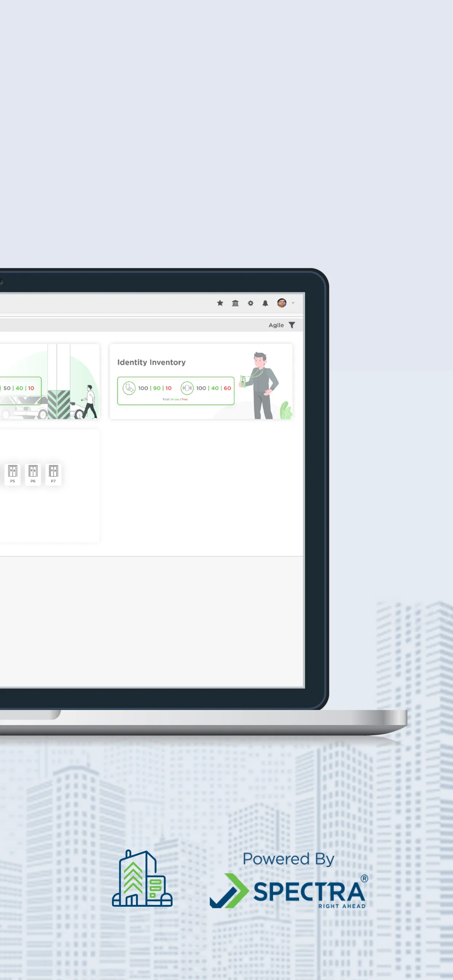Viewport: 453px width, 980px height.
Task: Click the Total | In use | Free legend
Action: click(175, 399)
